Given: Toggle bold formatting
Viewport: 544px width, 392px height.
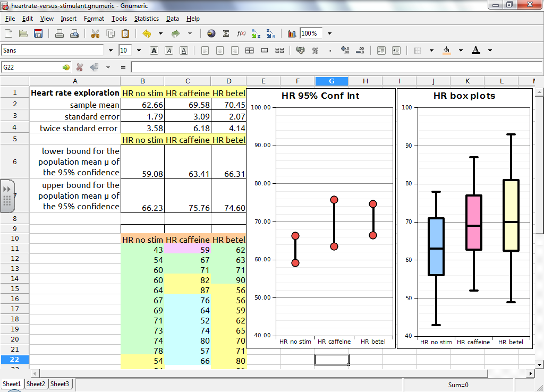Looking at the screenshot, I should coord(154,50).
